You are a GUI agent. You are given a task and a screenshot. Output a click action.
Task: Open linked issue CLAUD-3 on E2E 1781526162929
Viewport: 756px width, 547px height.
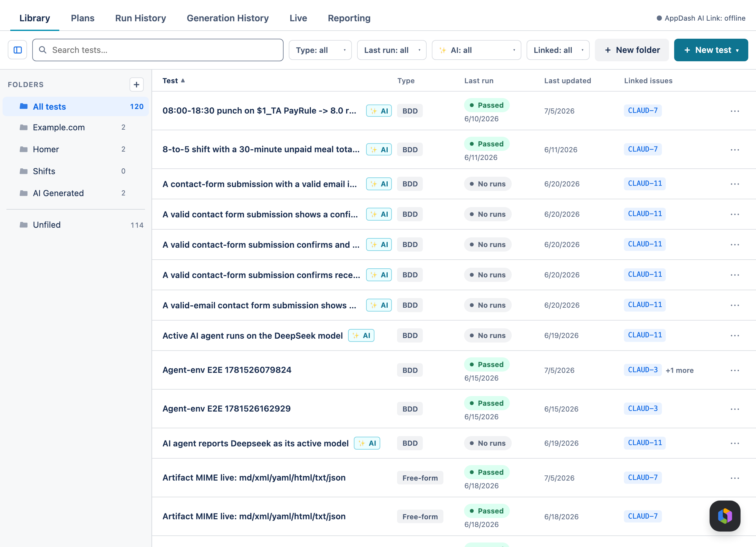643,409
